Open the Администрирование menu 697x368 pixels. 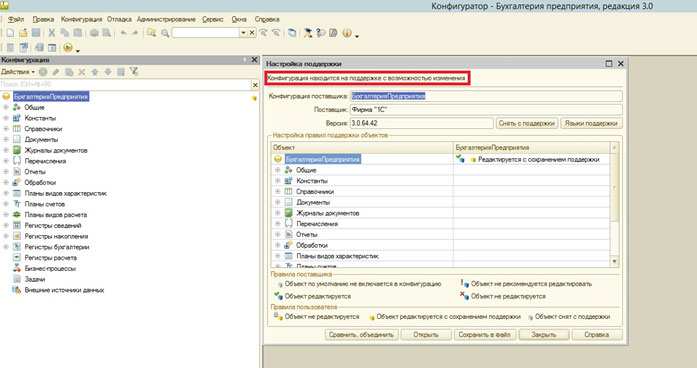pyautogui.click(x=166, y=20)
